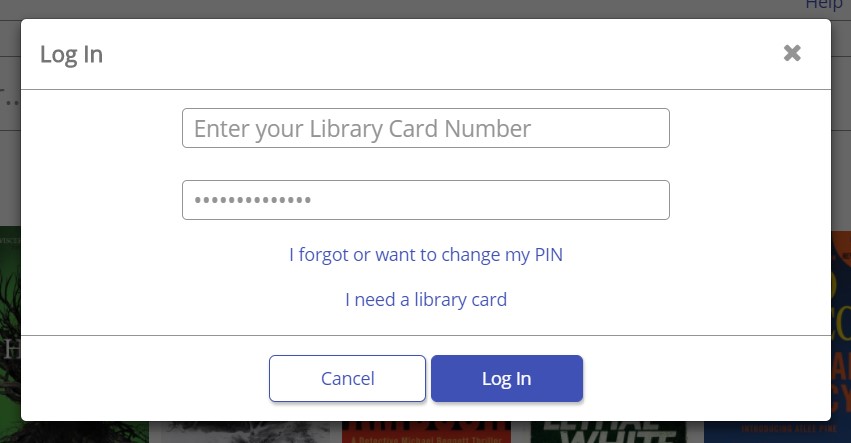This screenshot has width=851, height=443.
Task: Click the Enter your Library Card Number placeholder
Action: (x=362, y=129)
